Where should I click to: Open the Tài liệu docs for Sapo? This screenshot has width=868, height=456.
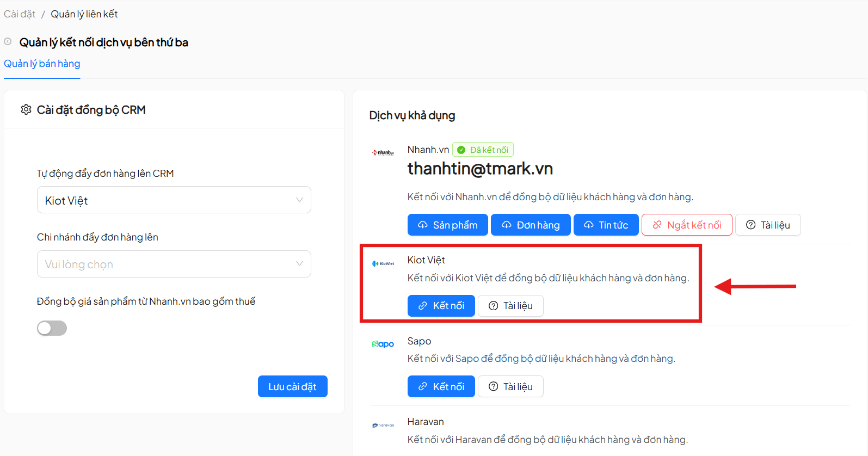510,387
